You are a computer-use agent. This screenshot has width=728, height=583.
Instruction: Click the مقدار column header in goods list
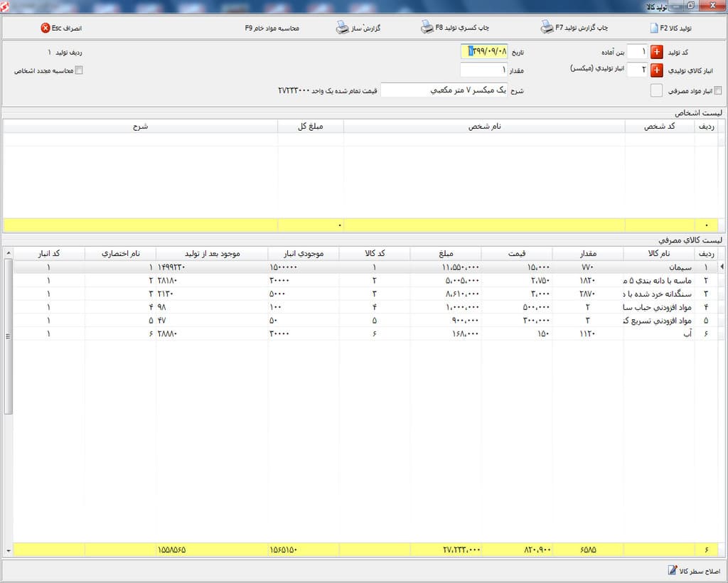click(x=588, y=253)
